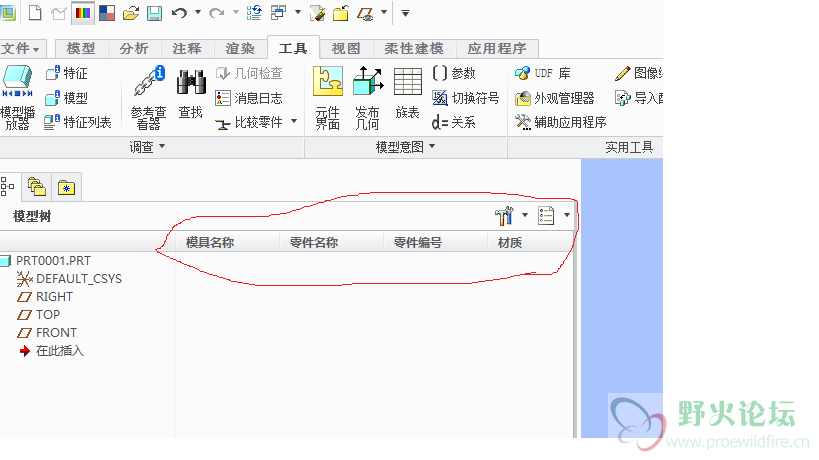Switch to the 应用程序 tab

point(497,49)
